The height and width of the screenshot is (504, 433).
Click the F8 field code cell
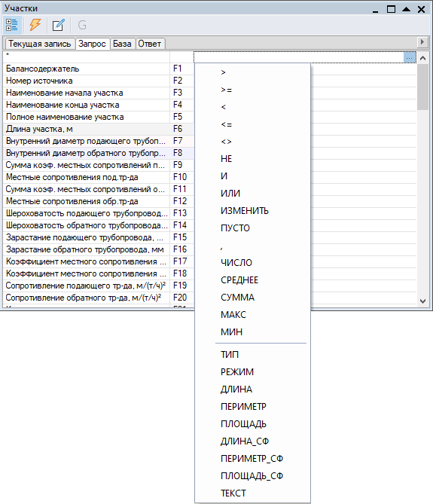(181, 154)
